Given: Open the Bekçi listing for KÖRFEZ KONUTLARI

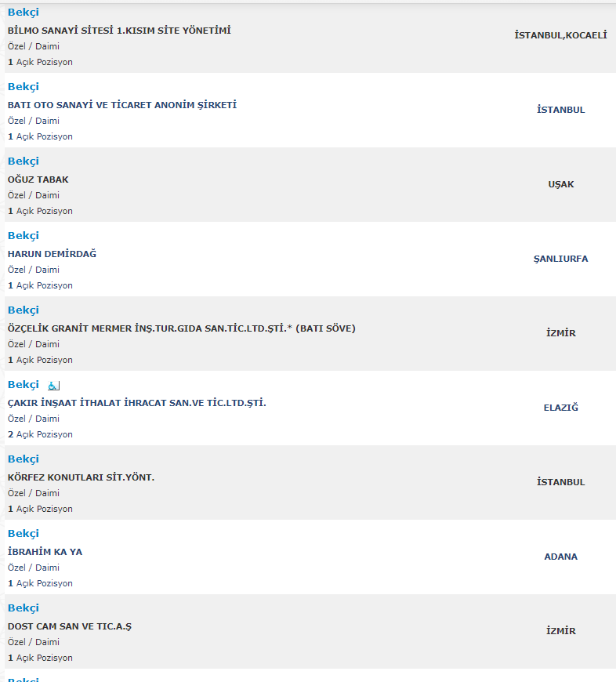Looking at the screenshot, I should (x=24, y=459).
